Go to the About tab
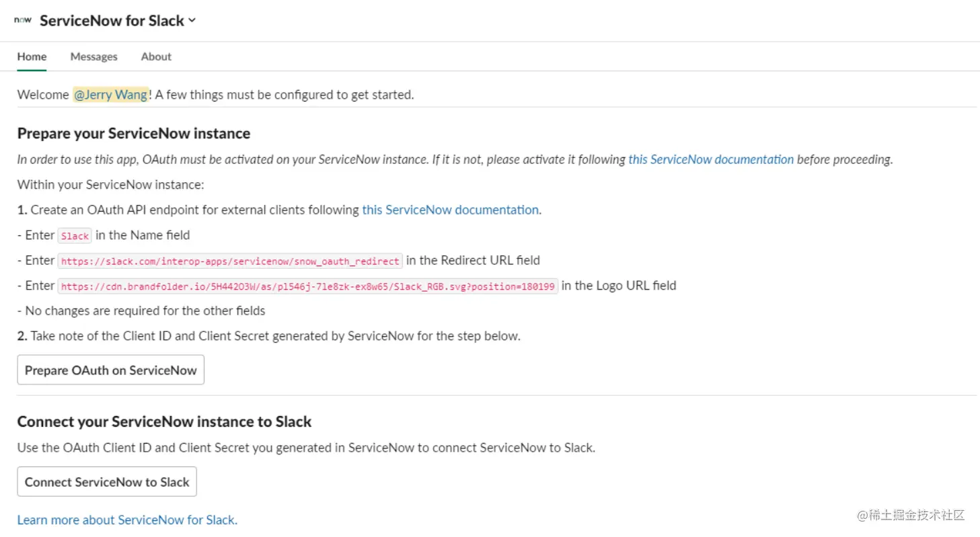 tap(156, 56)
